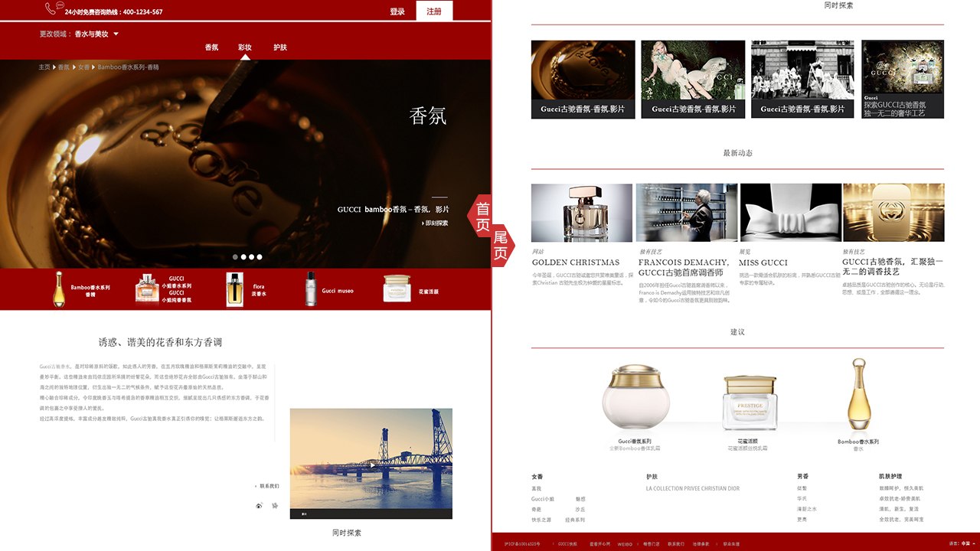The height and width of the screenshot is (551, 980).
Task: Select the second carousel dot indicator
Action: click(x=243, y=257)
